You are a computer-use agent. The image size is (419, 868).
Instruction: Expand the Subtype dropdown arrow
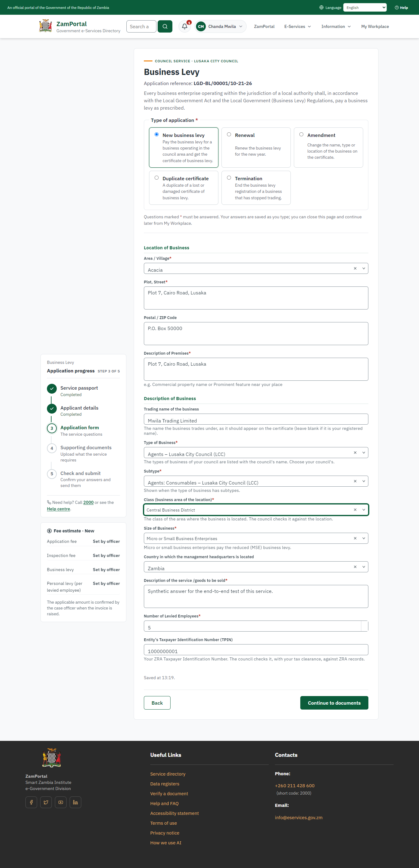(364, 481)
